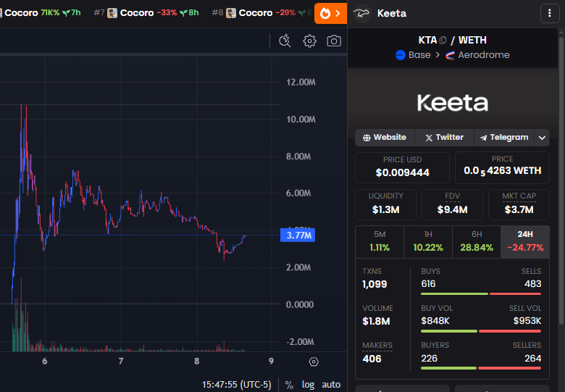
Task: Click the VOLUME value $1.8M
Action: (x=376, y=322)
